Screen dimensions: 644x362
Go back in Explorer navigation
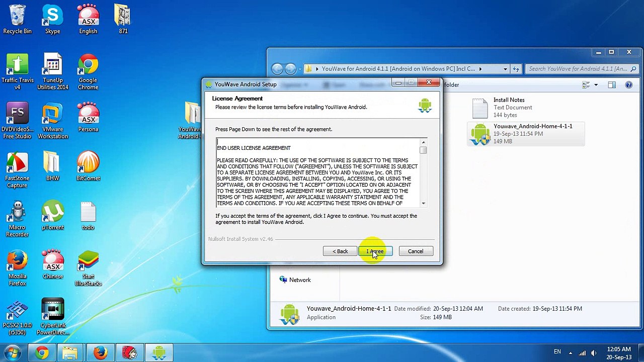pyautogui.click(x=277, y=69)
